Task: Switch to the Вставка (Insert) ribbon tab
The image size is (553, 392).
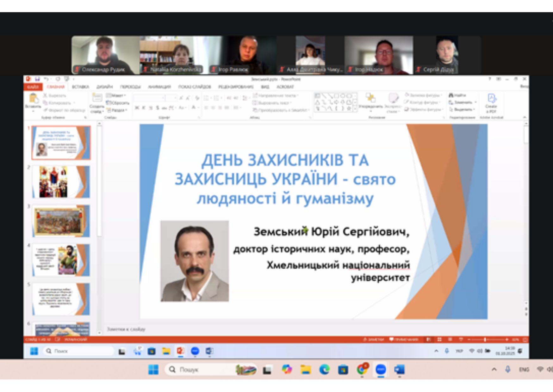Action: (80, 87)
